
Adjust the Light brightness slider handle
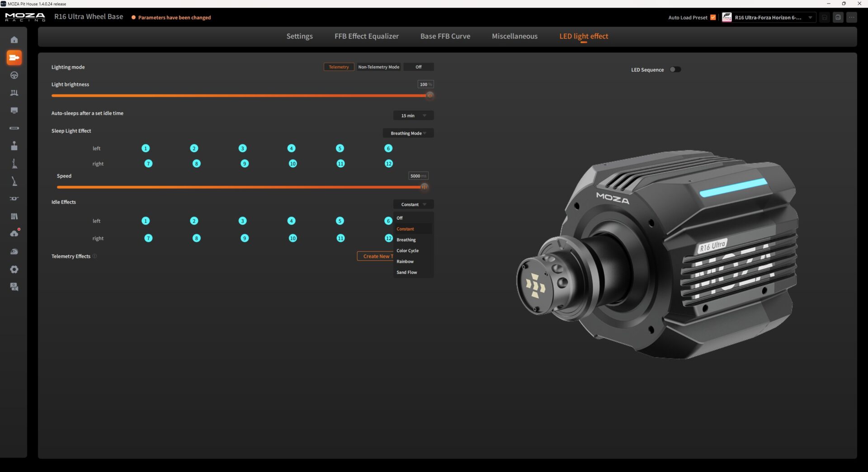click(430, 95)
